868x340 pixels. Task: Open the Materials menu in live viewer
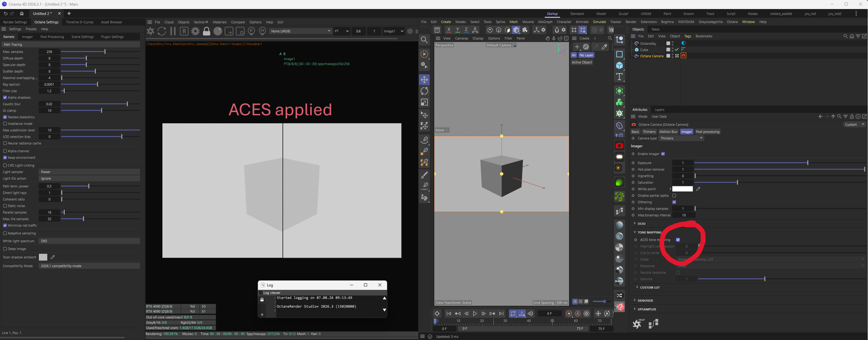(220, 22)
